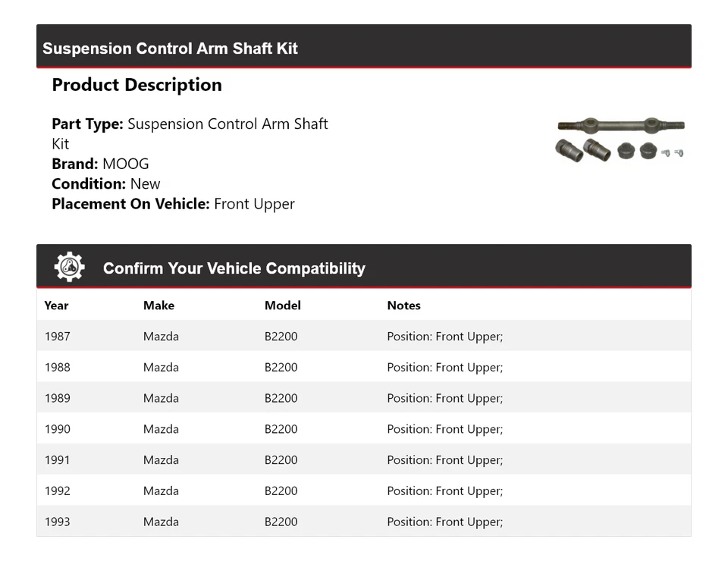Select the 1991 row's Position: Front Upper note
The image size is (728, 561).
445,460
